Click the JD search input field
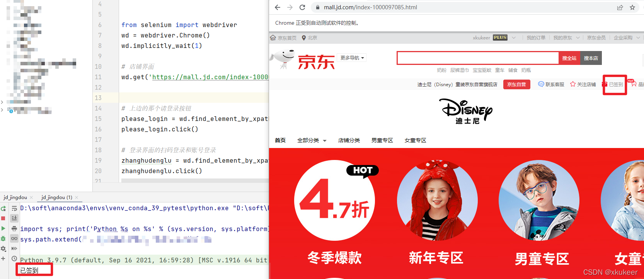 click(x=478, y=58)
